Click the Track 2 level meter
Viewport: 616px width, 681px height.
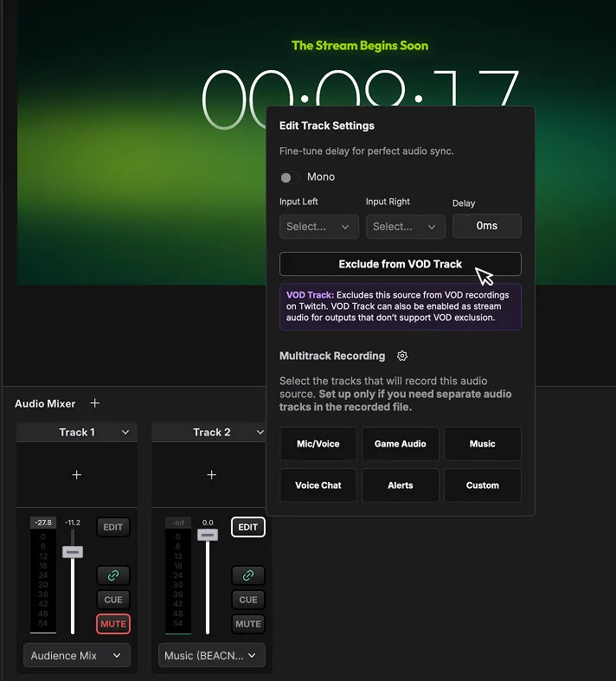coord(178,581)
